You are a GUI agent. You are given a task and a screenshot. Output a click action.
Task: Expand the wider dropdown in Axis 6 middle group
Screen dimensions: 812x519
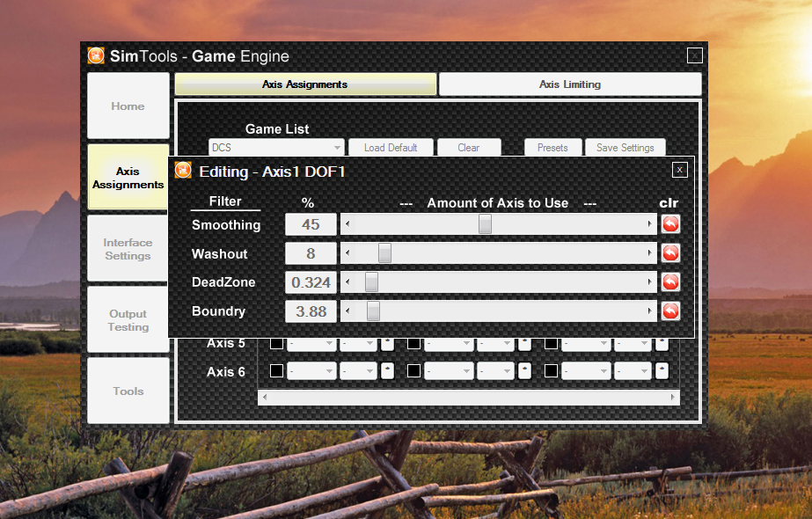click(x=449, y=371)
